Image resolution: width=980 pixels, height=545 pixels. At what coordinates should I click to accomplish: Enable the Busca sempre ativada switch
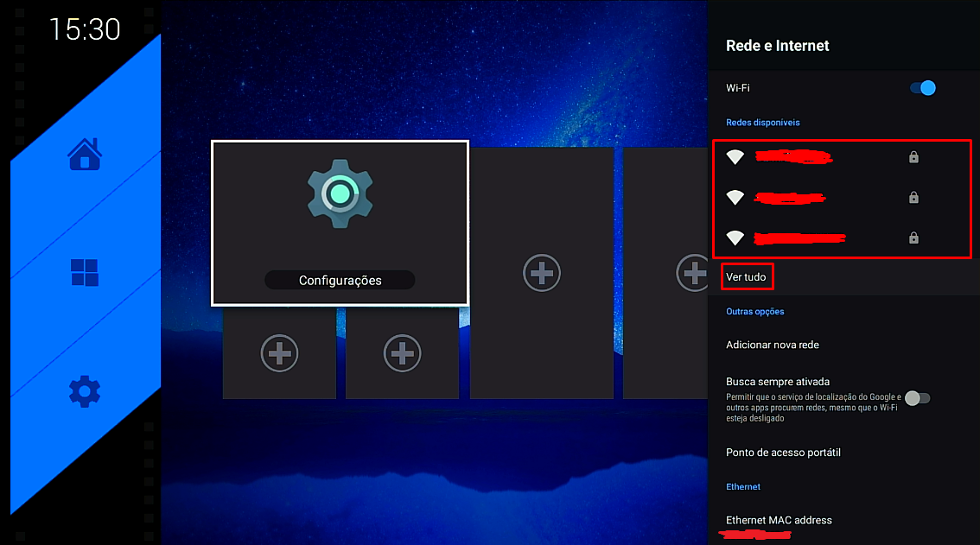coord(918,398)
